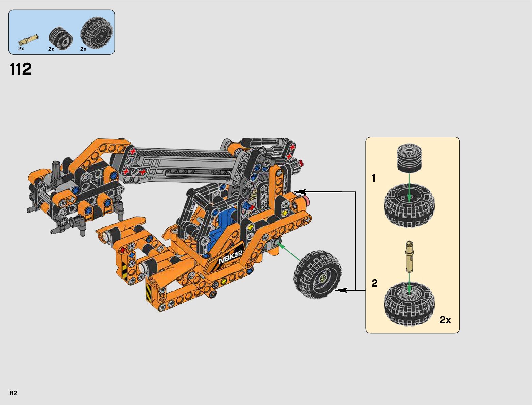Viewport: 532px width, 405px height.
Task: Click the 2x quantity under the axle pin
Action: [x=21, y=49]
